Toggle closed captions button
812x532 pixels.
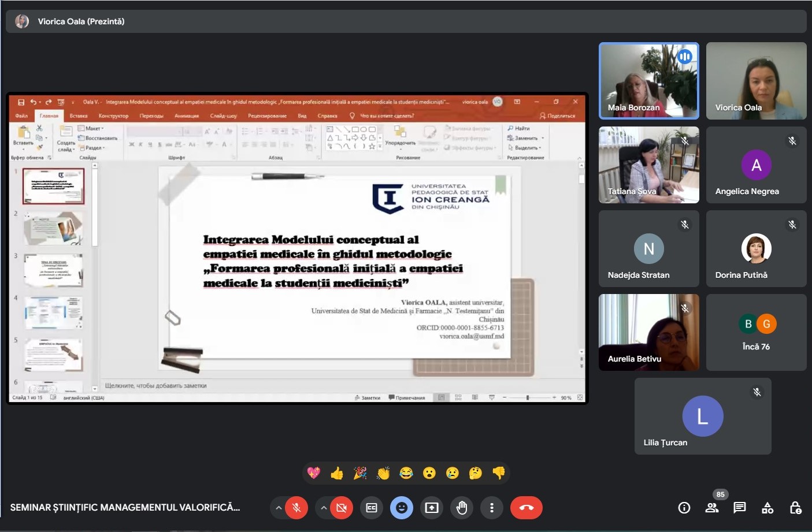click(x=372, y=508)
